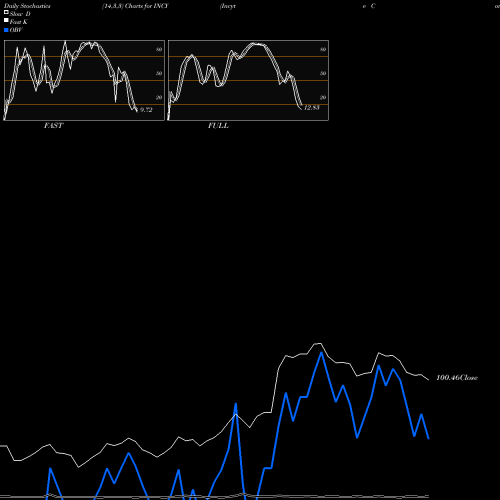Click the 20 level label in FULL chart
The width and height of the screenshot is (500, 500).
coord(323,97)
